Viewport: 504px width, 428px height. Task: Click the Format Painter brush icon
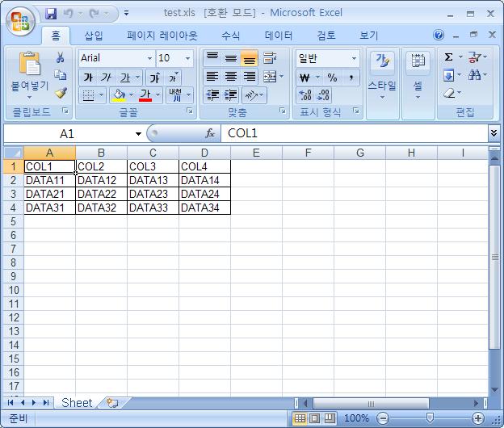[x=61, y=93]
